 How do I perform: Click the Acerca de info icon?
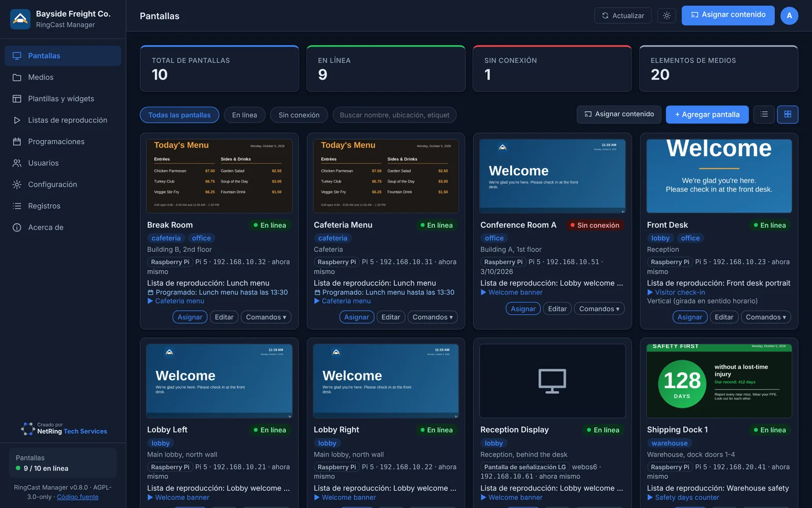(x=17, y=228)
